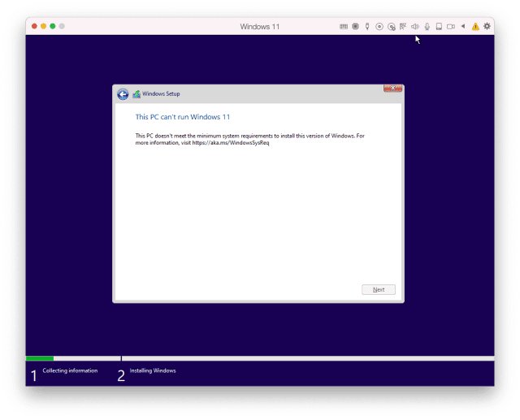The height and width of the screenshot is (420, 520).
Task: Click the yellow warning triangle icon
Action: click(x=475, y=27)
